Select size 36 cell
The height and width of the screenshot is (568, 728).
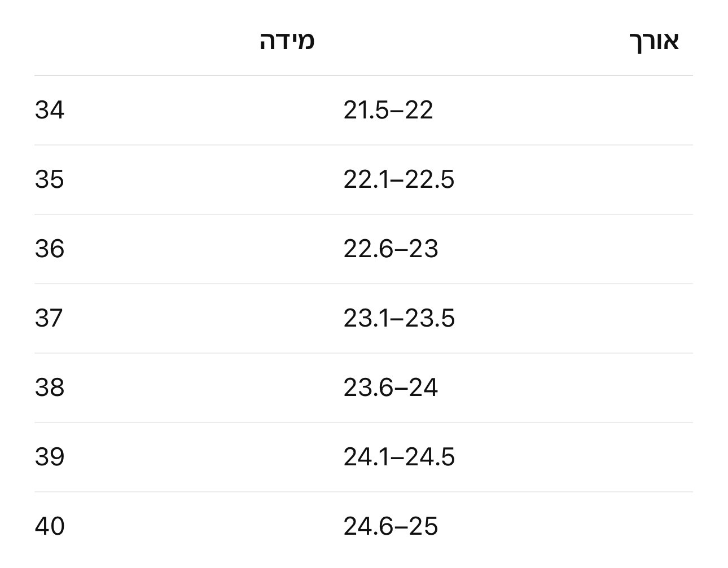[x=50, y=249]
